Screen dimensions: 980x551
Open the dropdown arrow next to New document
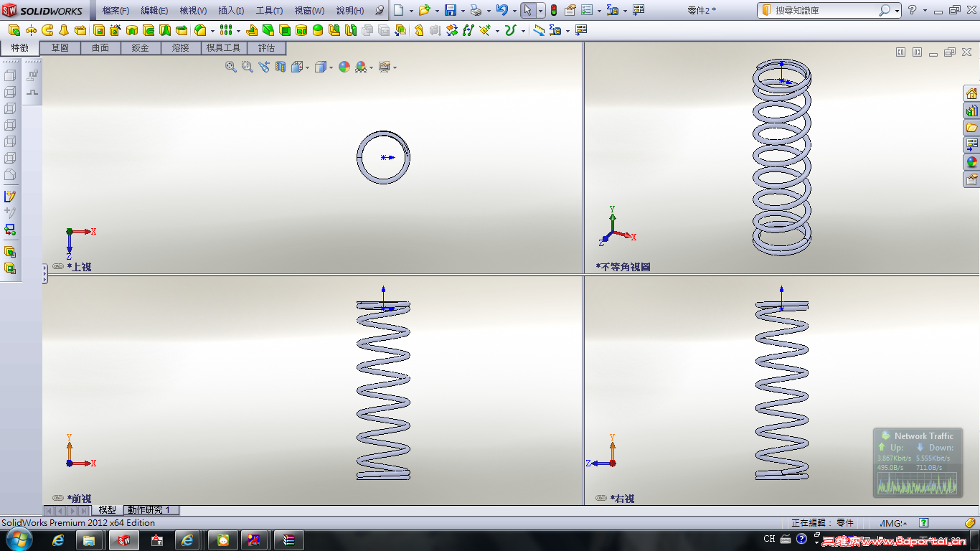(x=411, y=11)
